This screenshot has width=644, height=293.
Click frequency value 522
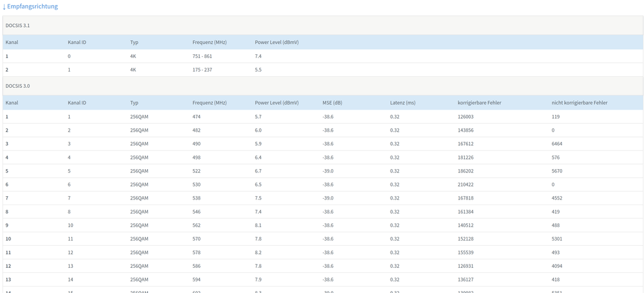click(x=197, y=171)
